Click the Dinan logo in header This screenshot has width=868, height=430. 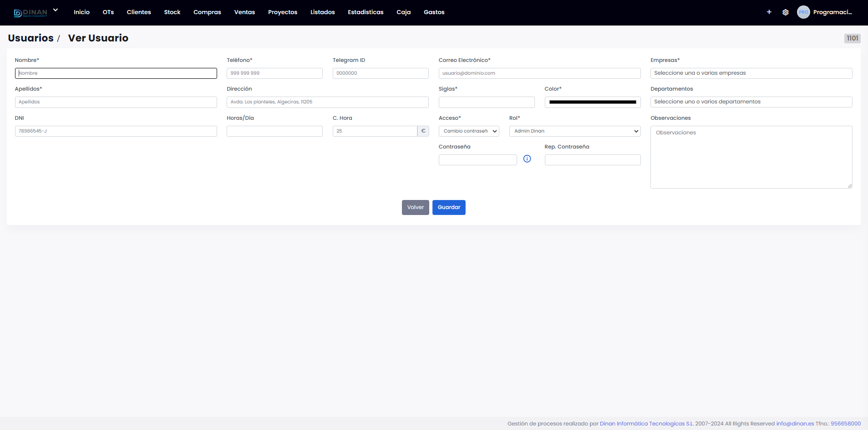(x=30, y=13)
